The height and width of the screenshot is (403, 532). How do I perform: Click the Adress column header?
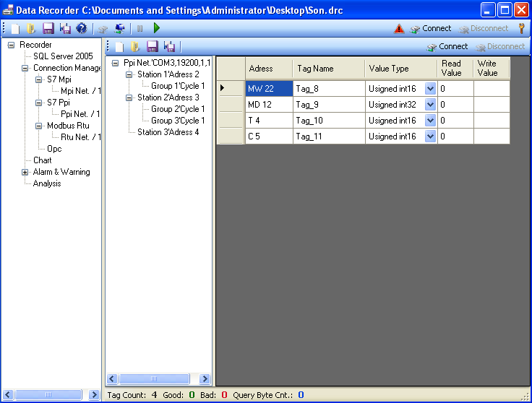click(269, 69)
